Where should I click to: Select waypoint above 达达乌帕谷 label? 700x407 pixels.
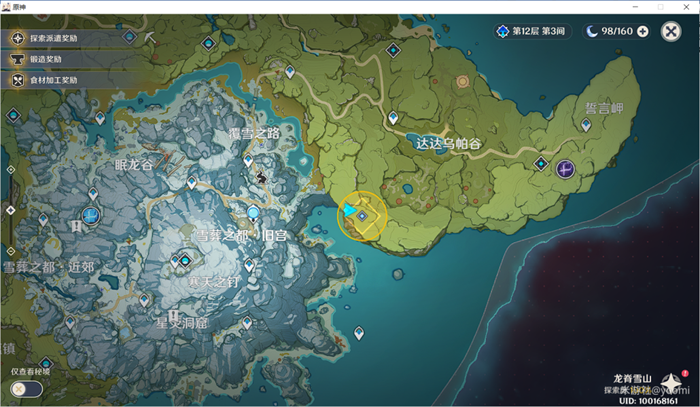click(393, 118)
